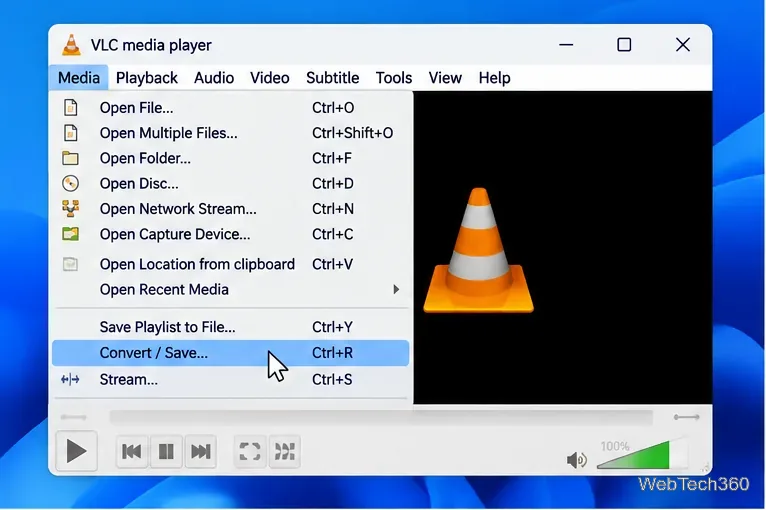Open the View menu
766x510 pixels.
pos(445,78)
